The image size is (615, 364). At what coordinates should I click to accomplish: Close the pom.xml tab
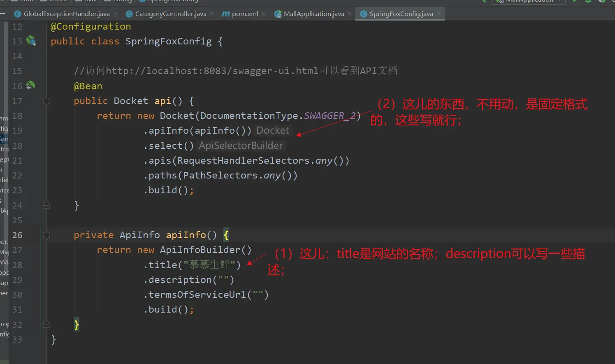click(x=264, y=14)
